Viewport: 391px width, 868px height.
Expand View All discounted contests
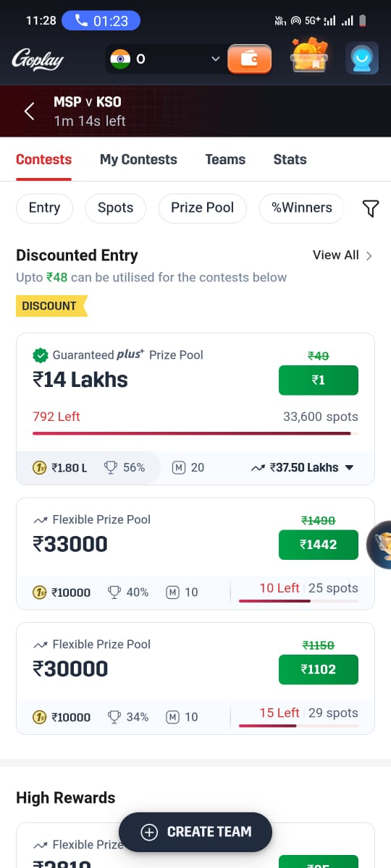pyautogui.click(x=343, y=255)
